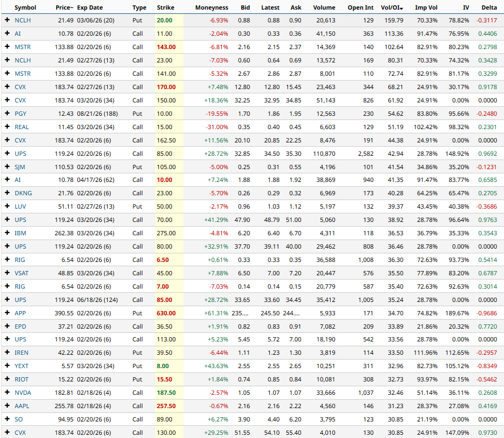Open IREN symbol link
The height and width of the screenshot is (438, 504).
(21, 353)
